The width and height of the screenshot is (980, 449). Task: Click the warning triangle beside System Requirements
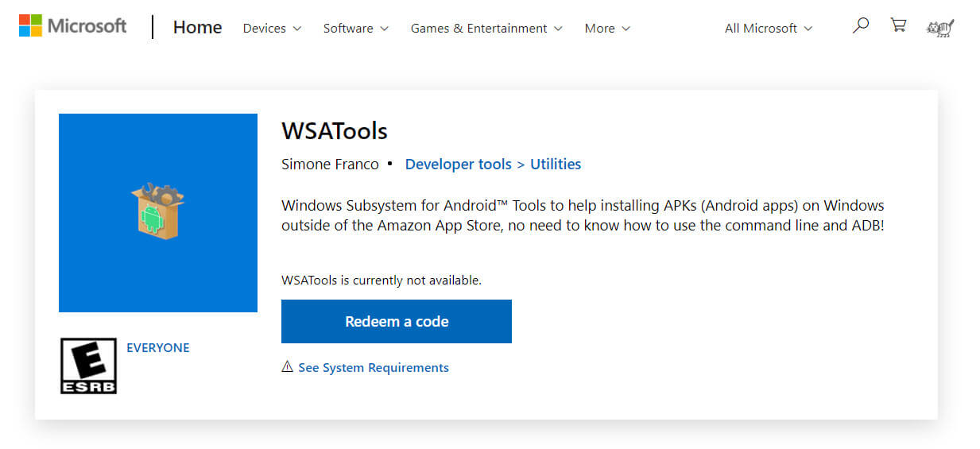pyautogui.click(x=288, y=367)
